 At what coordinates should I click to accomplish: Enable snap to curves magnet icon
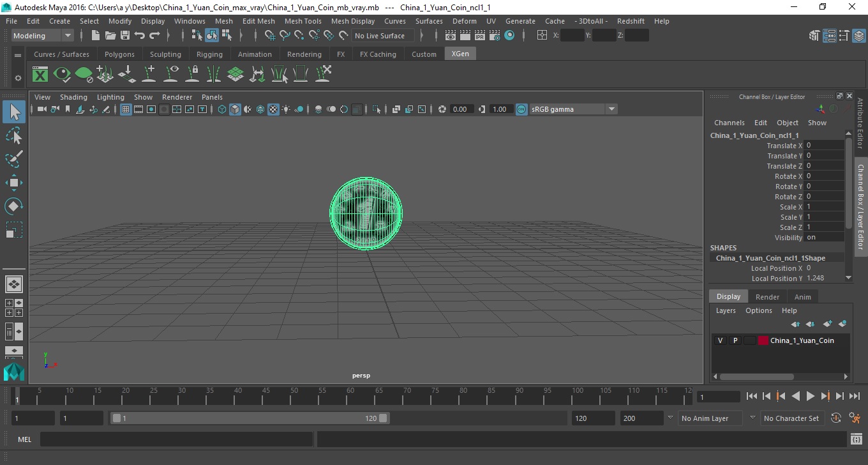coord(285,36)
